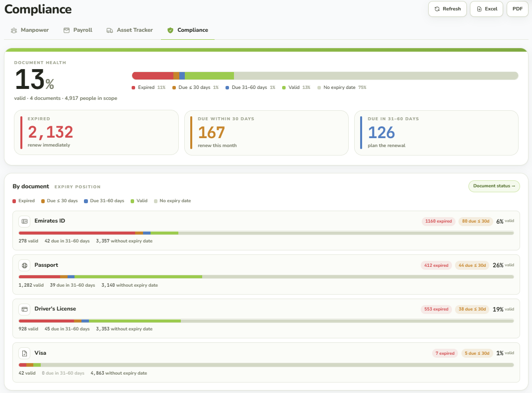532x393 pixels.
Task: Click the Refresh circular arrows icon
Action: [x=437, y=9]
